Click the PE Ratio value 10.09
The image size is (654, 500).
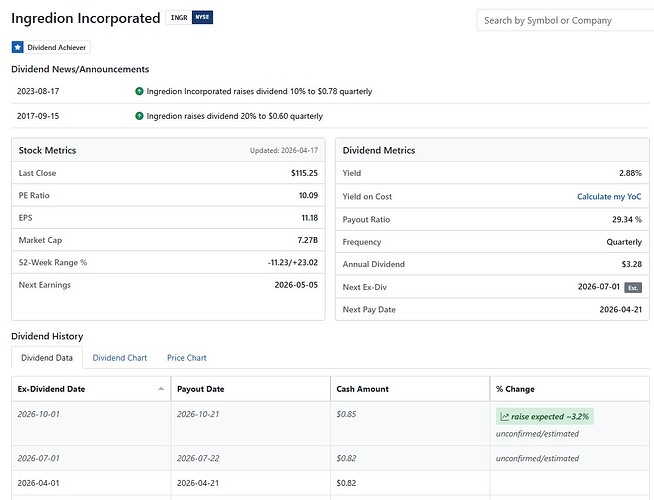pyautogui.click(x=308, y=195)
